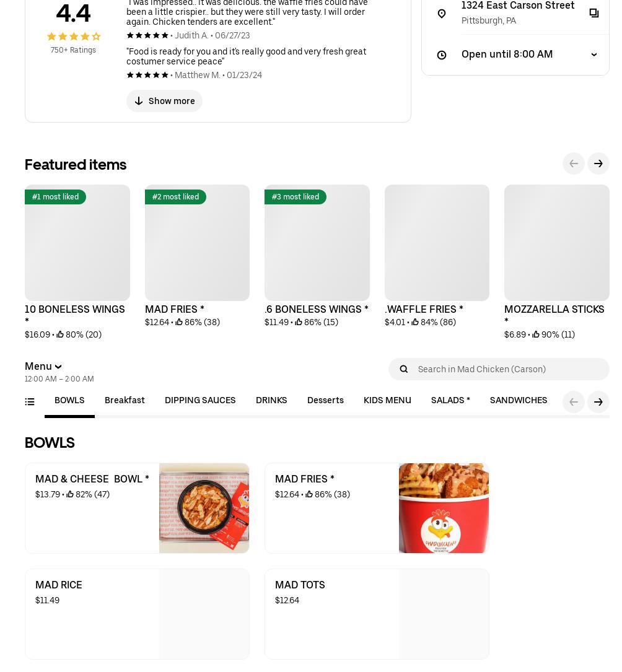The width and height of the screenshot is (622, 672).
Task: Switch to the Breakfast tab
Action: (125, 401)
